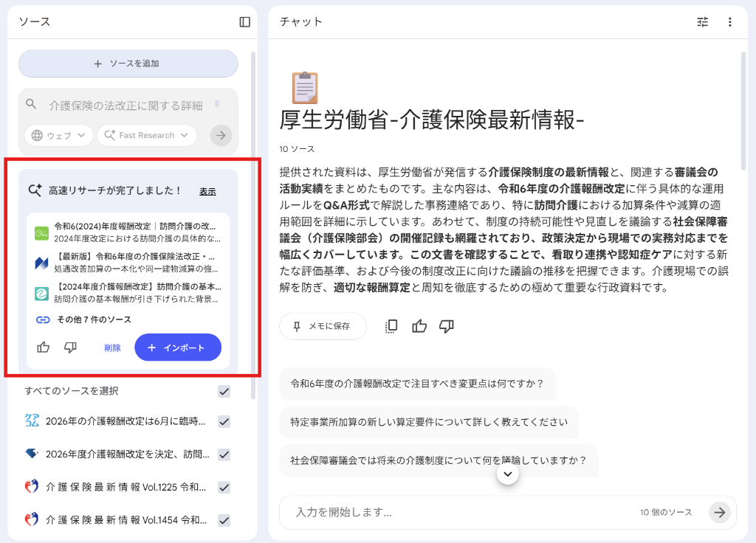The height and width of the screenshot is (543, 756).
Task: Click the chat panel scrollbar
Action: (x=743, y=111)
